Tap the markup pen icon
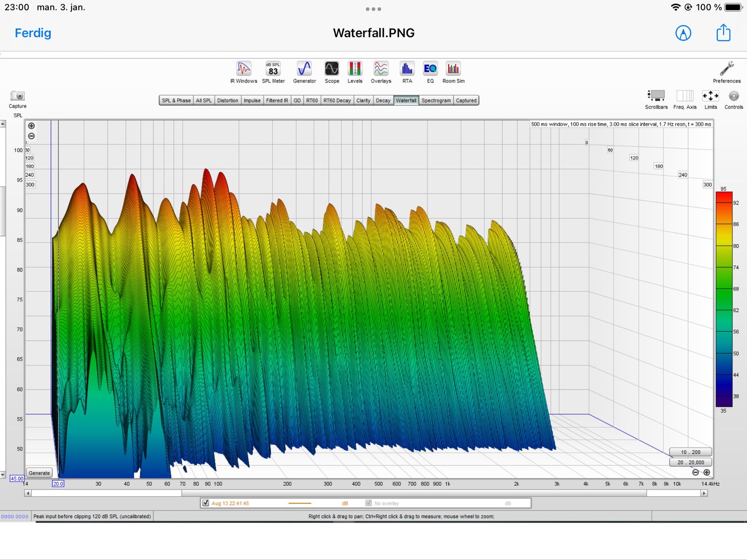The width and height of the screenshot is (747, 560). tap(683, 33)
